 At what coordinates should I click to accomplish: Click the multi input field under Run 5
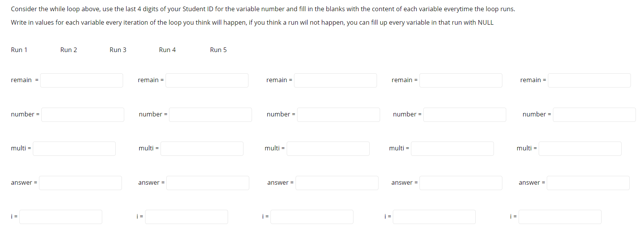[x=580, y=148]
